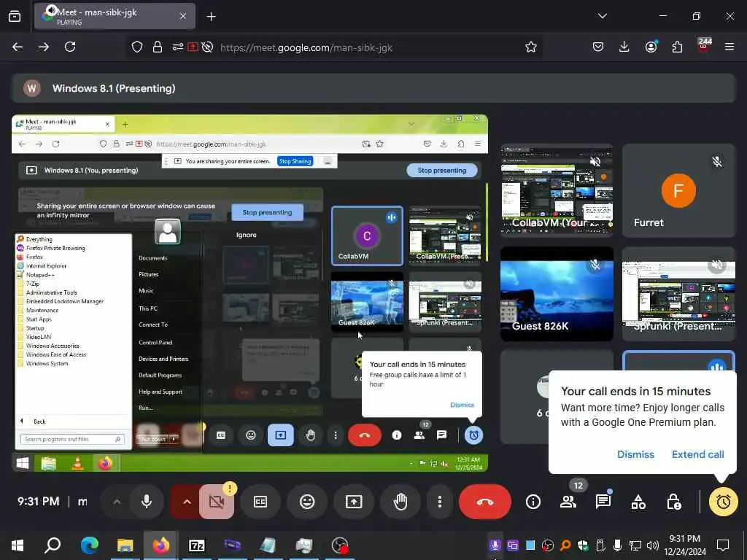
Task: Open host controls lock icon
Action: tap(673, 502)
